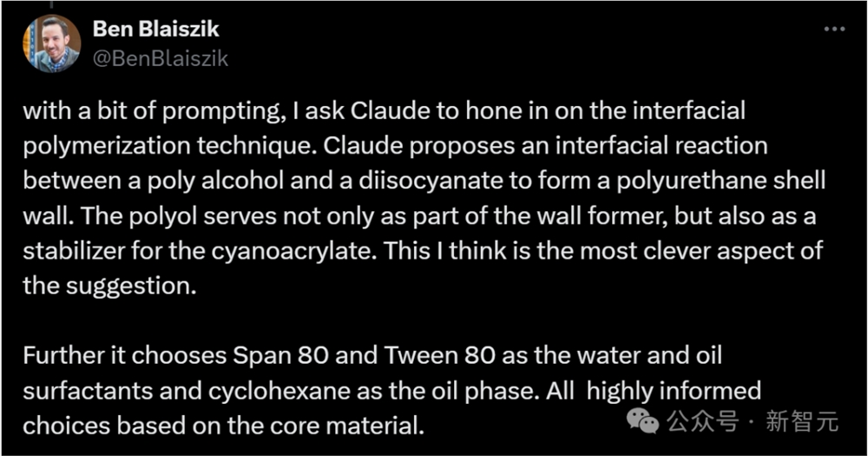The image size is (868, 456).
Task: Click the phrase 'polymerization technique'
Action: click(x=169, y=147)
